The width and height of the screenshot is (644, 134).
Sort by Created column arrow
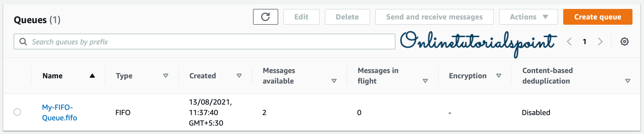[x=239, y=76]
